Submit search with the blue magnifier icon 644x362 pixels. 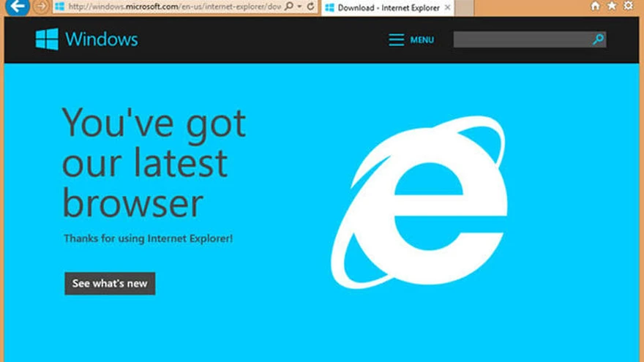pos(598,39)
